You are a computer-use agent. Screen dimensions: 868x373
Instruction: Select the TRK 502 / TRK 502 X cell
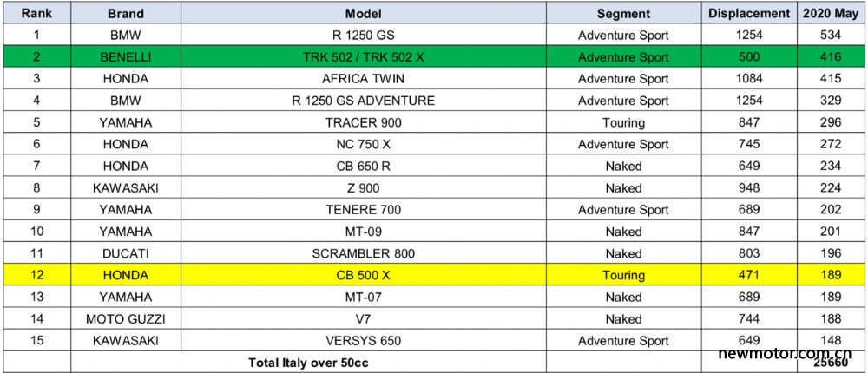(x=363, y=57)
